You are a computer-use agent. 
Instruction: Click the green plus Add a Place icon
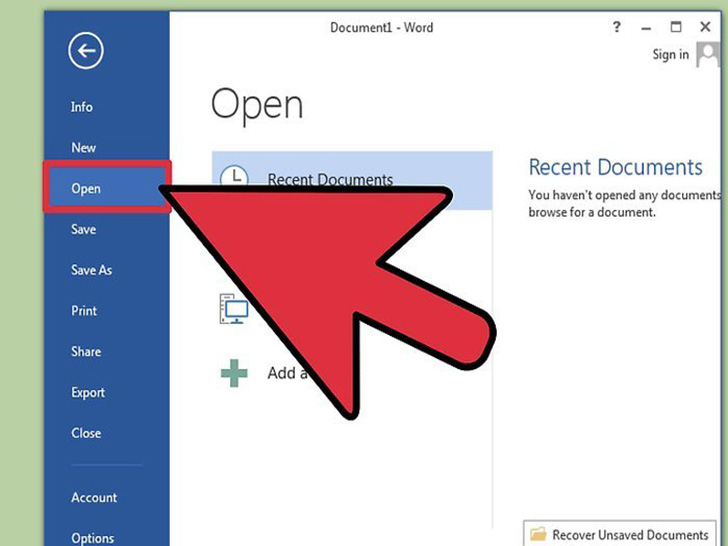[x=234, y=373]
